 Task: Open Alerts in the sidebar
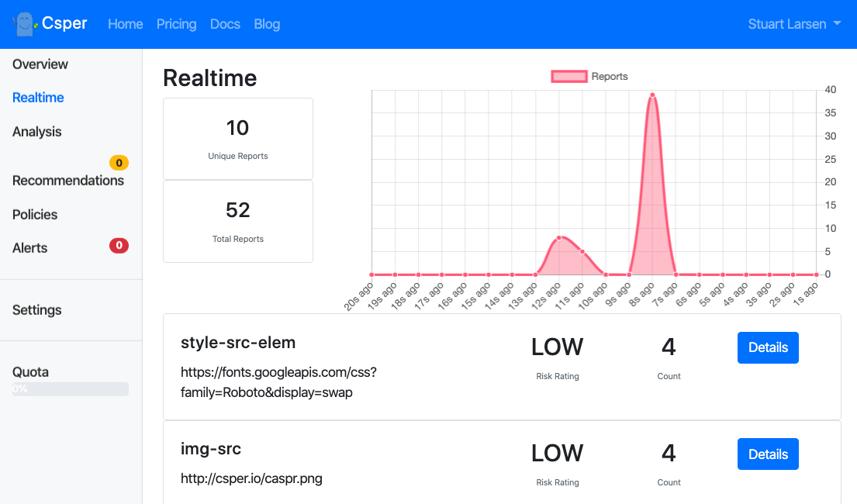[29, 248]
